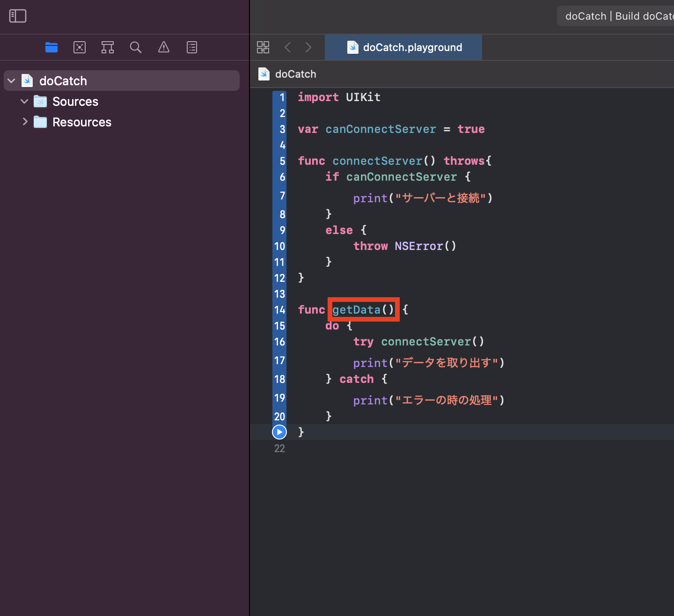Open the related items grid menu
The width and height of the screenshot is (674, 616).
[x=263, y=47]
